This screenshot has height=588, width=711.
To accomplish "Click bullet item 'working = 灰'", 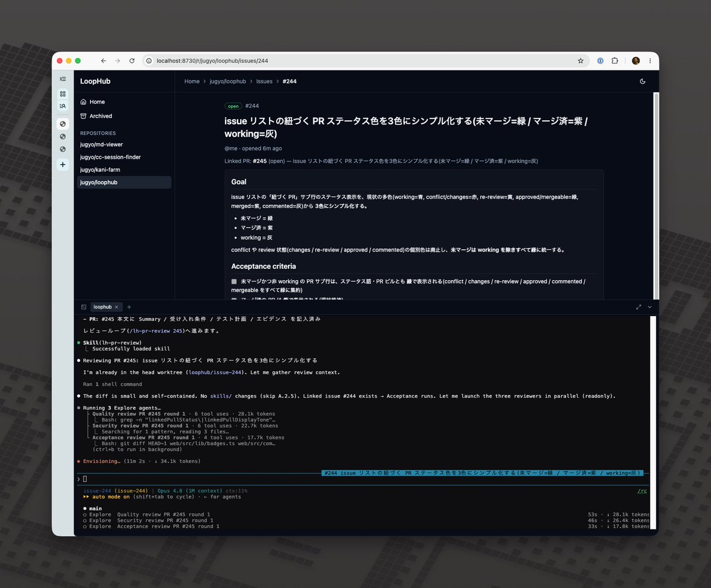I will (x=257, y=237).
